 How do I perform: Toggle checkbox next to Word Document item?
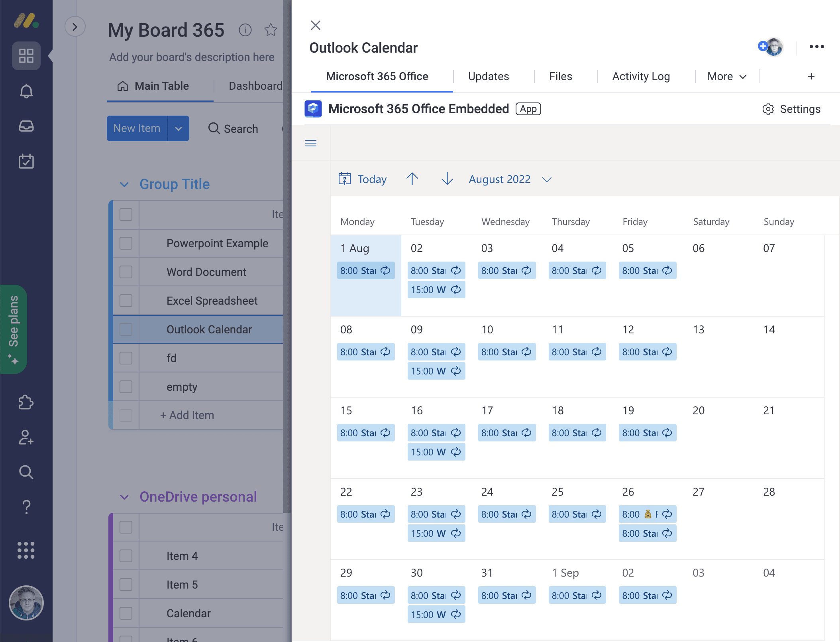(x=125, y=272)
